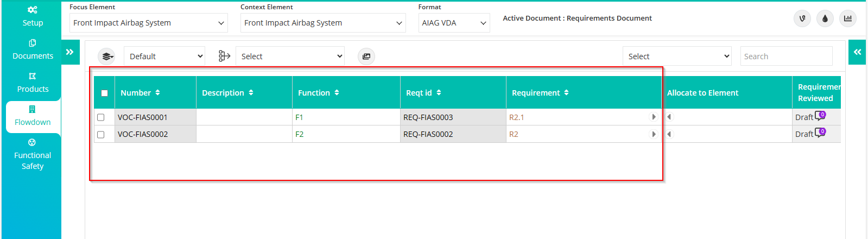Screen dimensions: 868x239
Task: Open the F1 function link
Action: point(299,117)
